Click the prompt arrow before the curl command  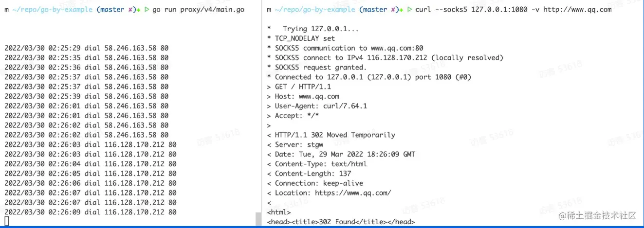point(409,10)
